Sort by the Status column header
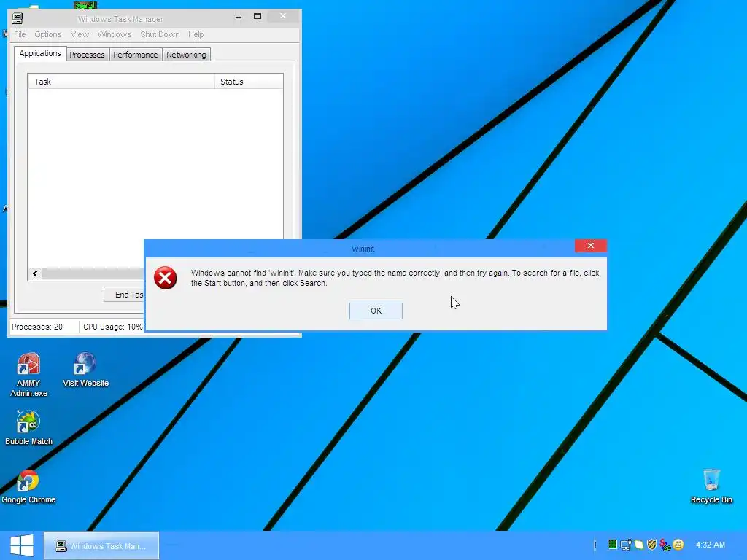This screenshot has height=560, width=747. click(249, 82)
